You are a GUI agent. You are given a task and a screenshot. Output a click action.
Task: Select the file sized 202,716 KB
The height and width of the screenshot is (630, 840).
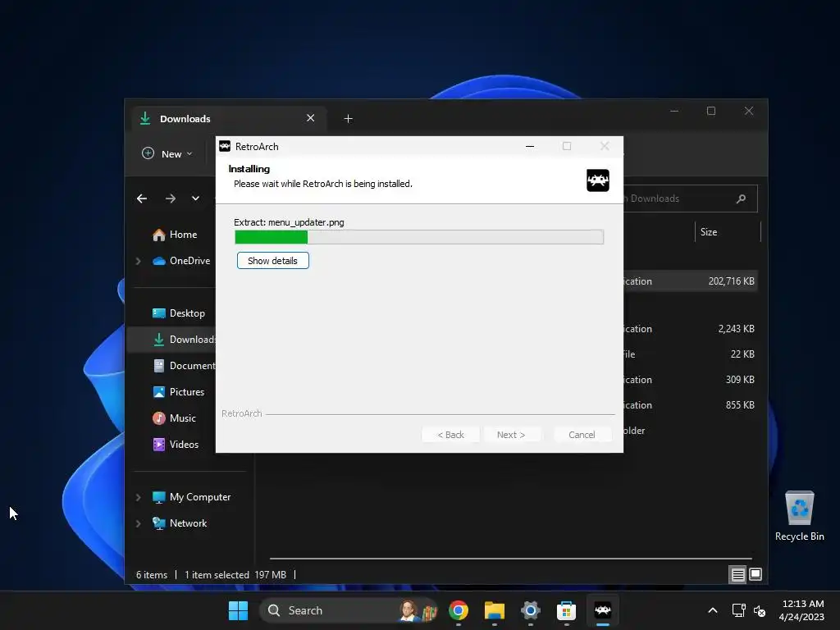[690, 281]
